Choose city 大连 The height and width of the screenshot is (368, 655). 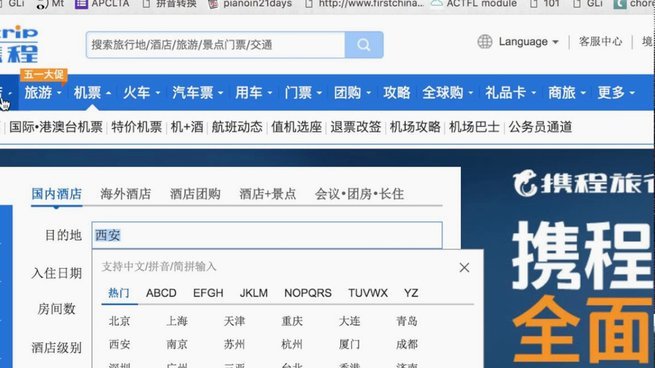coord(350,321)
